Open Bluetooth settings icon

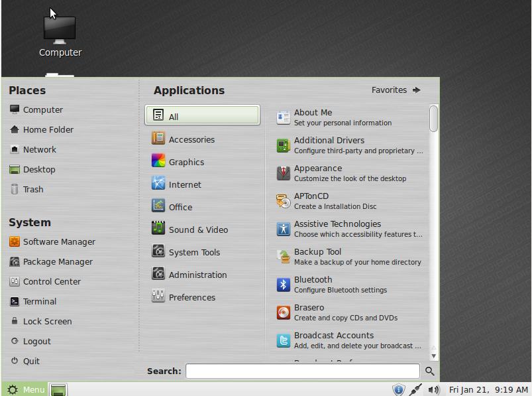click(x=284, y=285)
